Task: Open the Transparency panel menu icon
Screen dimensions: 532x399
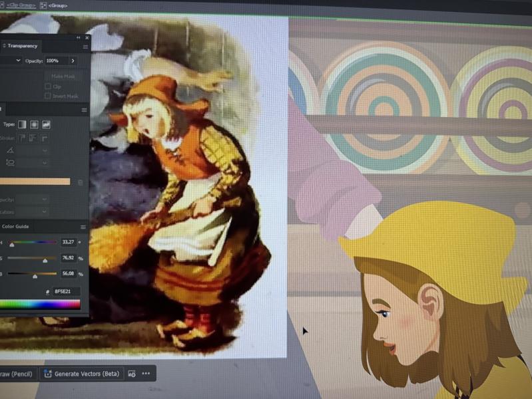Action: (x=85, y=47)
